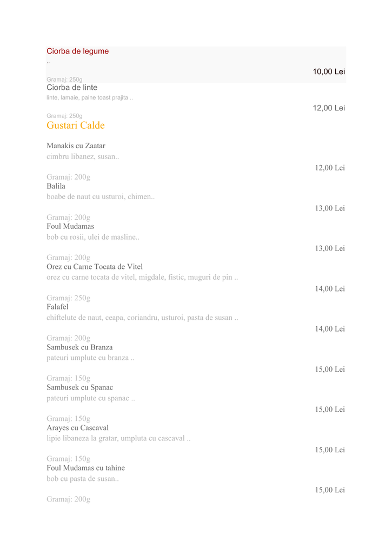Click Foul Mudamas cu tahine title

[x=85, y=468]
